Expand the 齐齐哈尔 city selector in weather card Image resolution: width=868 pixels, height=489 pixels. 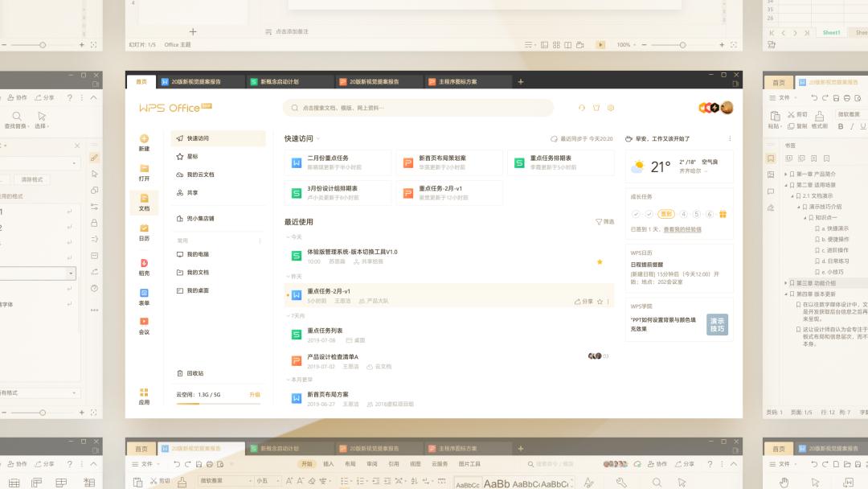(693, 171)
